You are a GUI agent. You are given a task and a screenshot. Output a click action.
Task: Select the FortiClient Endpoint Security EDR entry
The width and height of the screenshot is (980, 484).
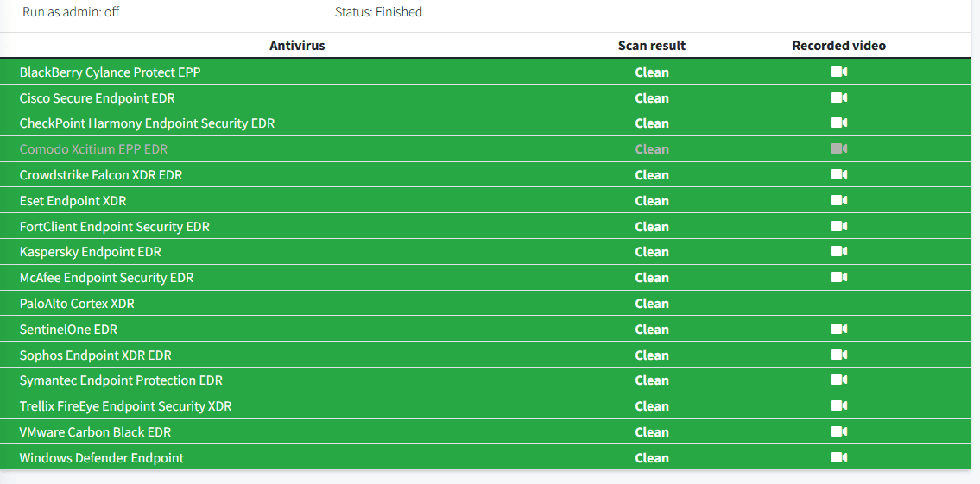[x=114, y=227]
